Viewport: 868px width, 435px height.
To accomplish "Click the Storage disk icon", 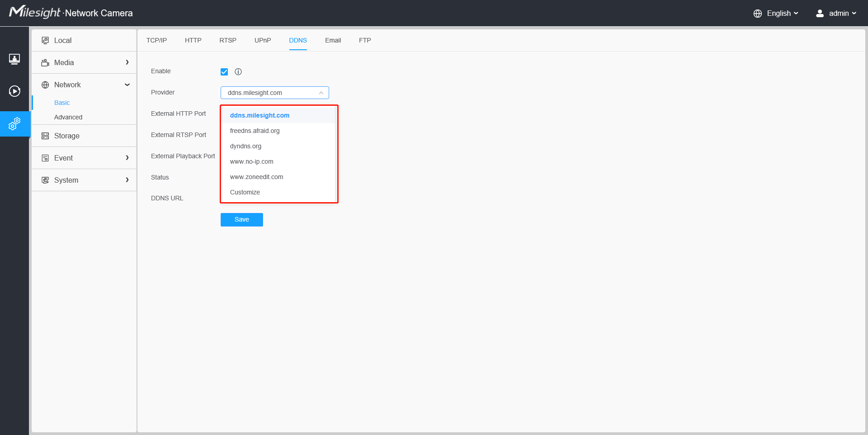I will [45, 136].
